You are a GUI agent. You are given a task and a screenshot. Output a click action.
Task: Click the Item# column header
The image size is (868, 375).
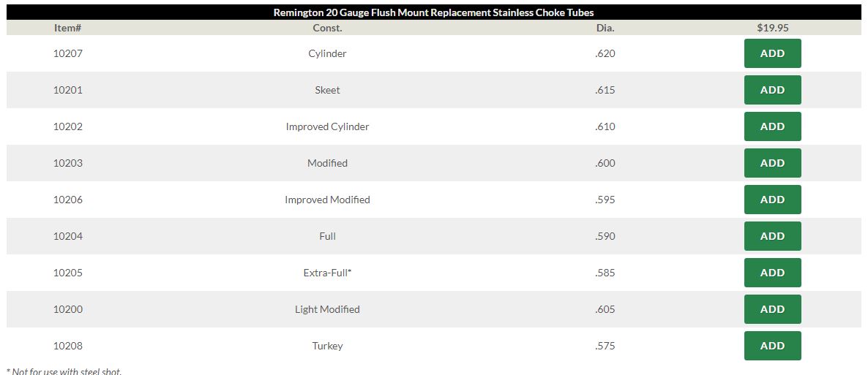[x=67, y=28]
